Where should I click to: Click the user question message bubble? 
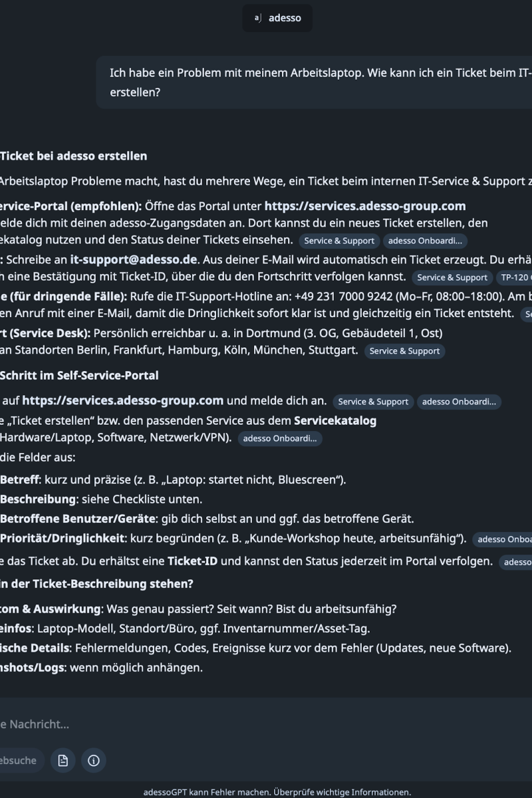coord(319,82)
